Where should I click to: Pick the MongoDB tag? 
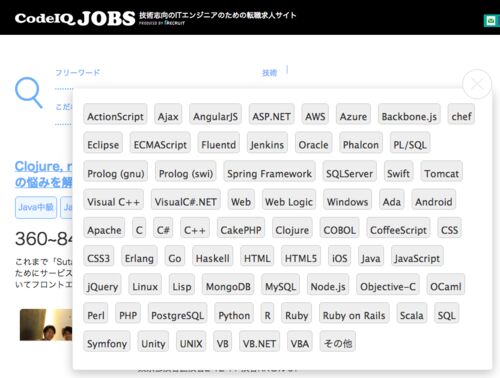(x=228, y=284)
